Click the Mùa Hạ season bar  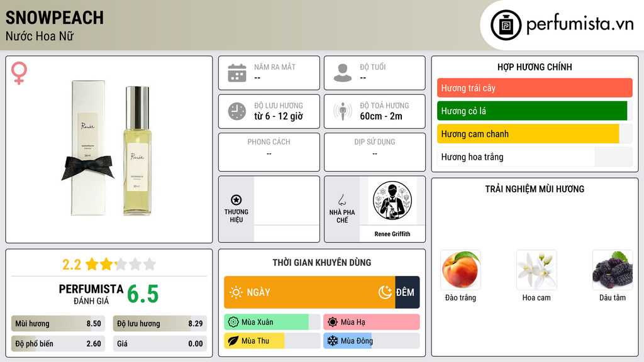pyautogui.click(x=372, y=322)
